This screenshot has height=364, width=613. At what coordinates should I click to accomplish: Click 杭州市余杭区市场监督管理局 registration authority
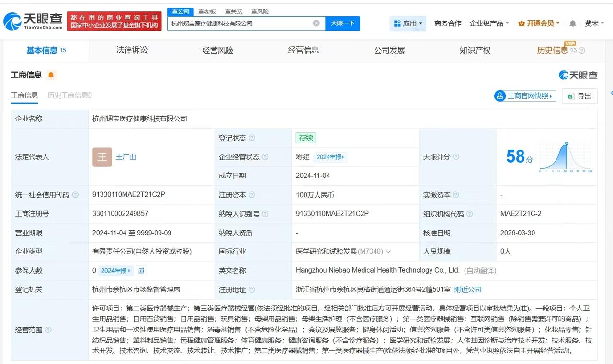(x=136, y=289)
